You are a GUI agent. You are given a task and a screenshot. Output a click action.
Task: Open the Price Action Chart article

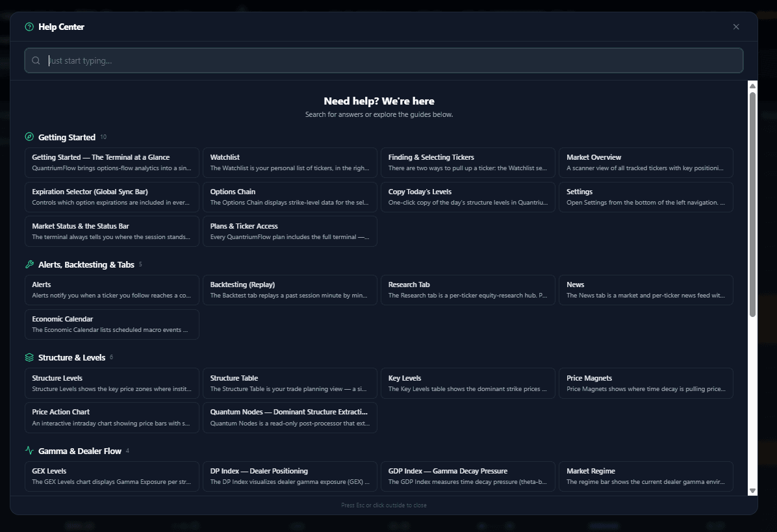tap(112, 418)
